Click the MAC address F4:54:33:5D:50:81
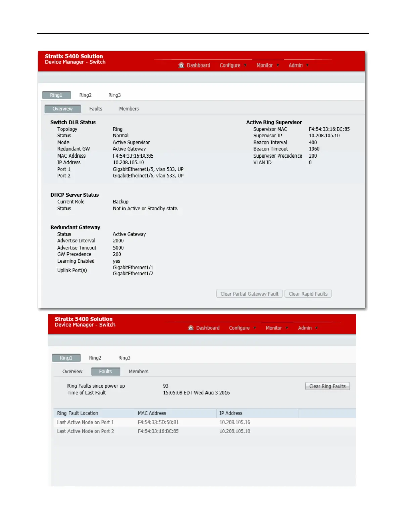411x532 pixels. 158,422
